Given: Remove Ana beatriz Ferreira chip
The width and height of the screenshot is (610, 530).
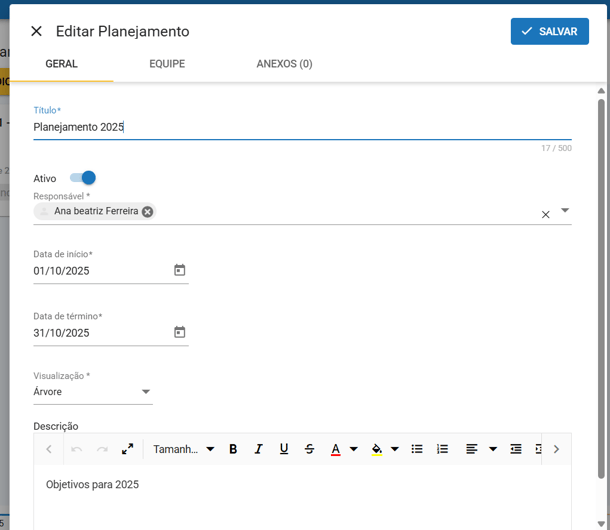Looking at the screenshot, I should [x=148, y=211].
